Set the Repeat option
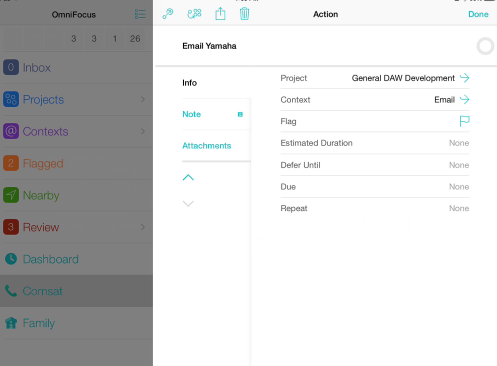 (459, 208)
